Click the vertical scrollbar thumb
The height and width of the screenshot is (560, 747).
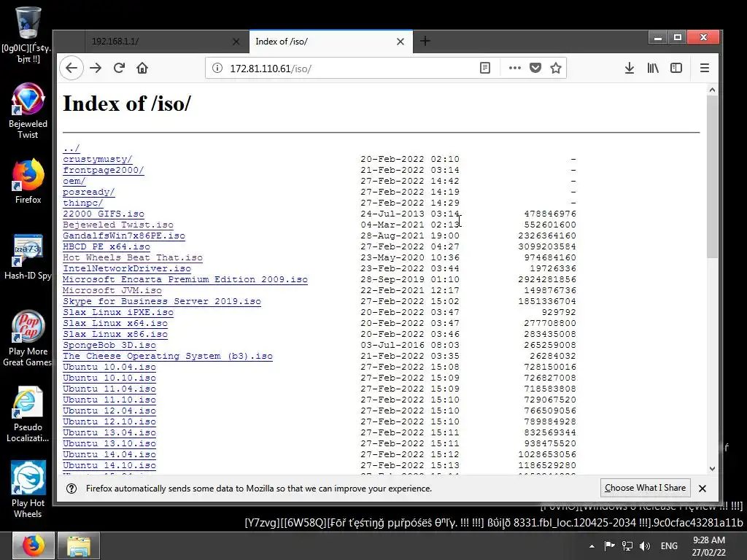pos(712,176)
